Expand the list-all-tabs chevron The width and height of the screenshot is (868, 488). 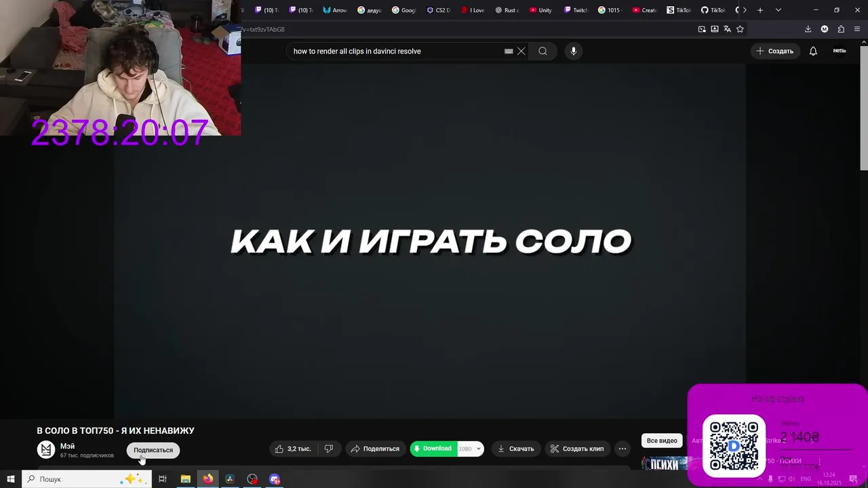click(778, 10)
